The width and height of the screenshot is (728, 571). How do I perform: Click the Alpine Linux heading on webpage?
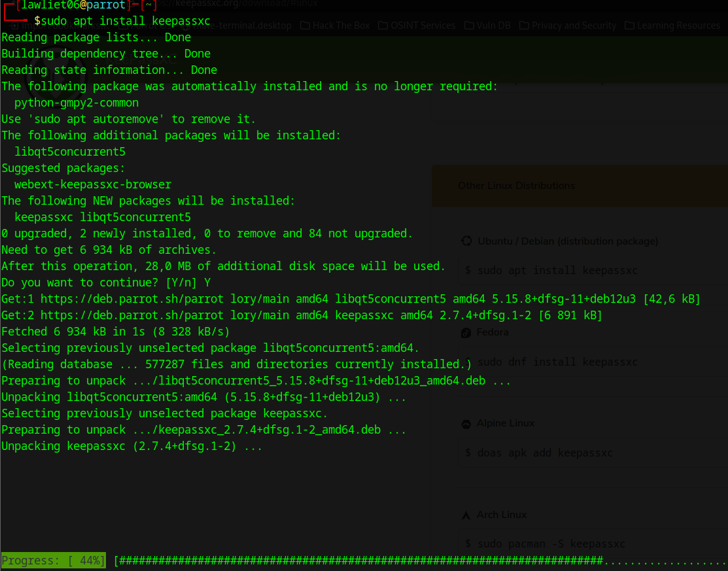(505, 423)
